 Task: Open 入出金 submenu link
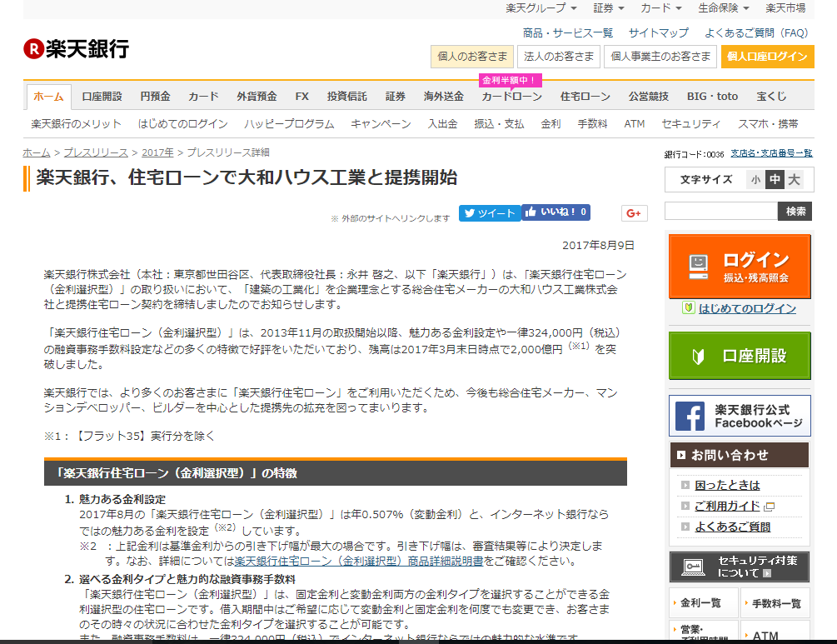[x=442, y=124]
